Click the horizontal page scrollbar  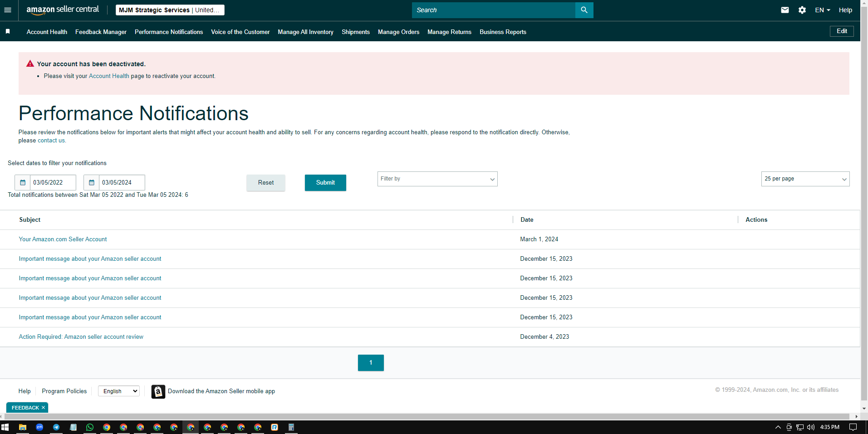pyautogui.click(x=427, y=416)
